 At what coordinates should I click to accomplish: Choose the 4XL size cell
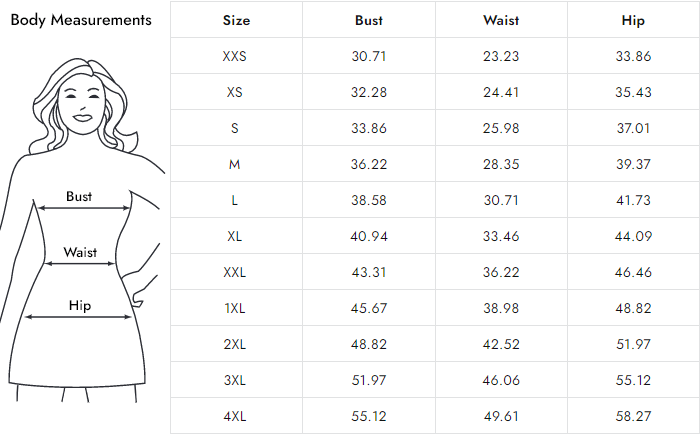pyautogui.click(x=235, y=416)
